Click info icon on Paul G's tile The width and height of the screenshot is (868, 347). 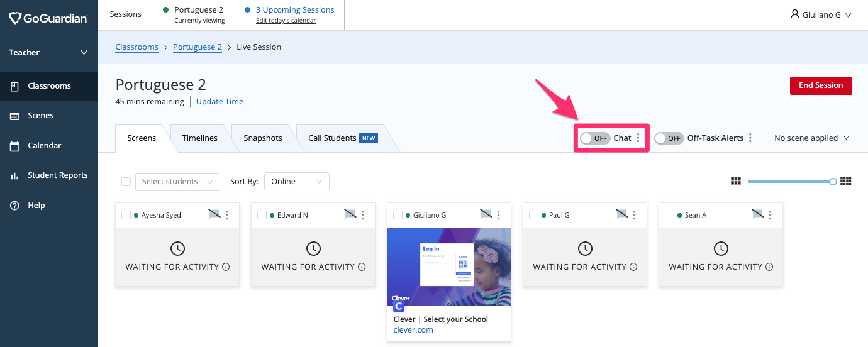633,267
